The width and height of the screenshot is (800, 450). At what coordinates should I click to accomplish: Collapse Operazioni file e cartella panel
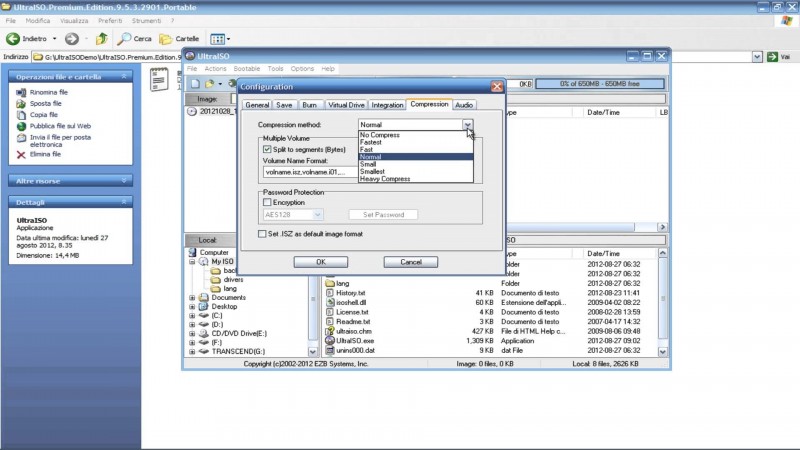[124, 77]
